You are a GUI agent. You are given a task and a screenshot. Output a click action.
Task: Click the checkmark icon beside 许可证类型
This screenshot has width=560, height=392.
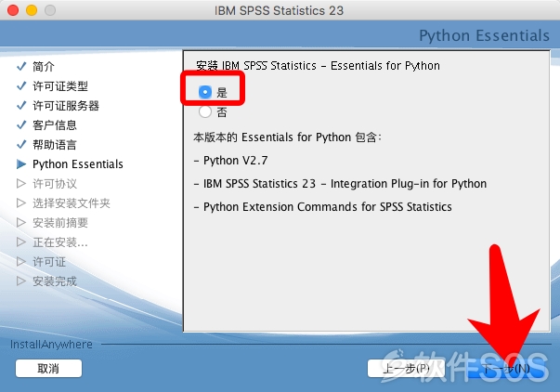[x=21, y=86]
